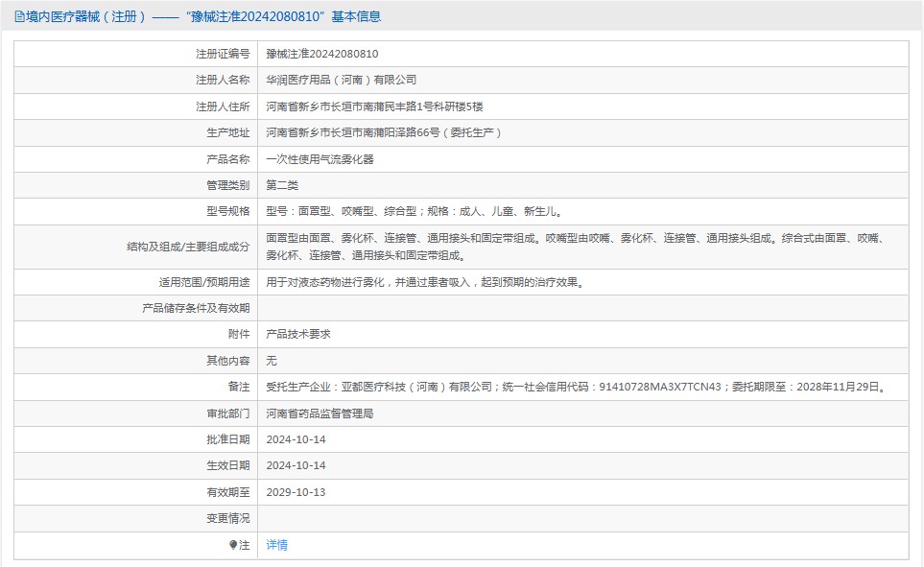This screenshot has width=924, height=567.
Task: Click the label 有效期至
Action: point(228,492)
